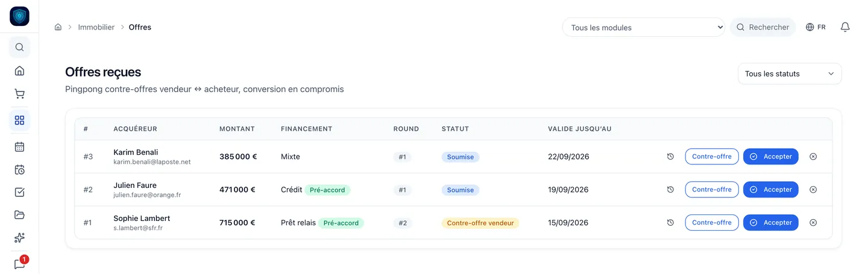Screen dimensions: 868x274
Task: Open the shopping cart sidebar icon
Action: point(19,94)
